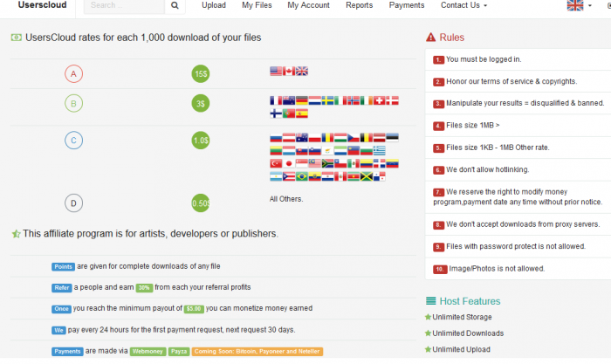Click the Userscloud logo link
This screenshot has height=364, width=611.
[42, 5]
